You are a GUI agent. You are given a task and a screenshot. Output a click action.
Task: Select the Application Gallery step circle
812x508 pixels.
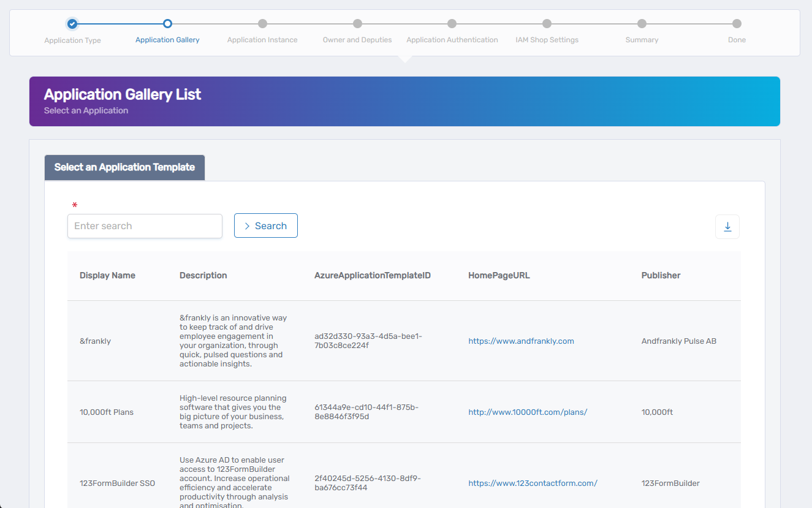[x=167, y=24]
